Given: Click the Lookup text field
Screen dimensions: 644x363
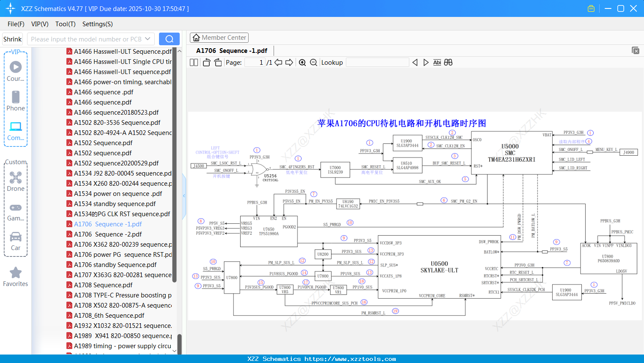Looking at the screenshot, I should [x=378, y=63].
